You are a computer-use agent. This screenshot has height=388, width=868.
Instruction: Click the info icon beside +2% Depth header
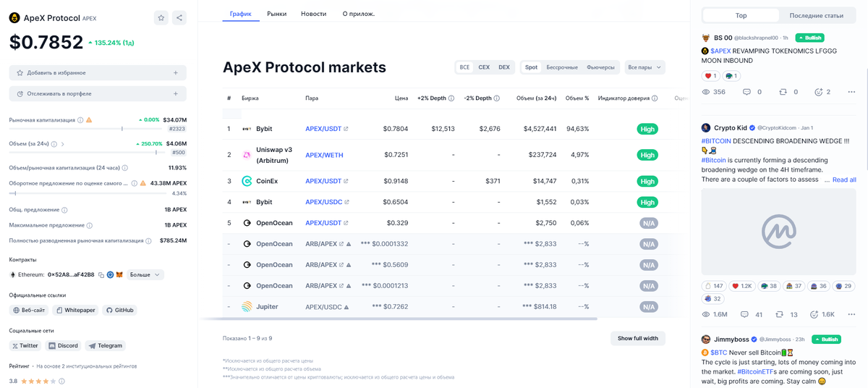coord(451,98)
